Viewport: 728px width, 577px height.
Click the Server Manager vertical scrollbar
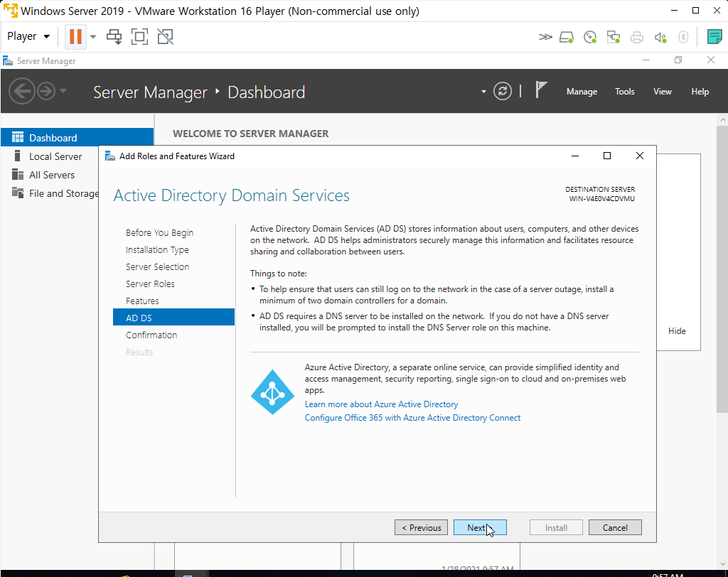pyautogui.click(x=722, y=269)
